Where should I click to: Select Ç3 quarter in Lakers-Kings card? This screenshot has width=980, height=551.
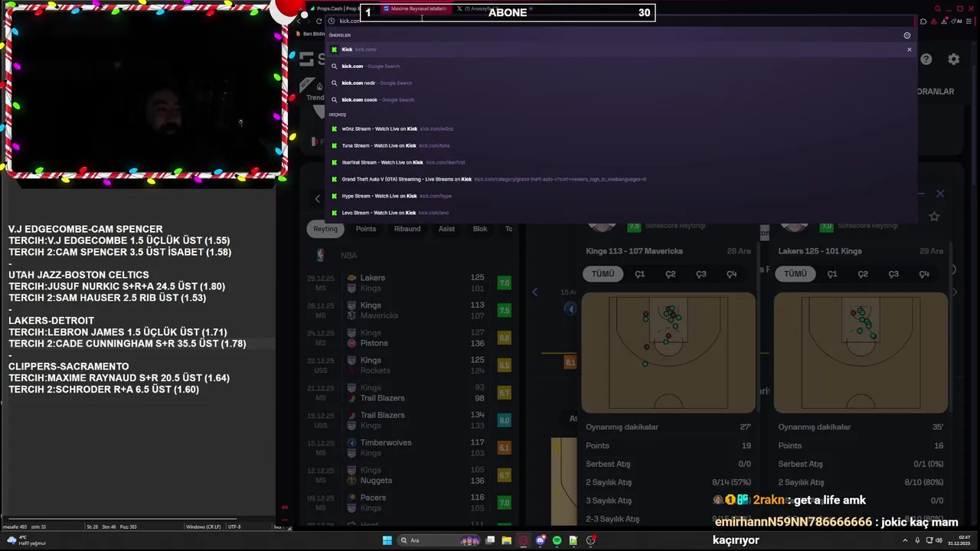[x=893, y=274]
